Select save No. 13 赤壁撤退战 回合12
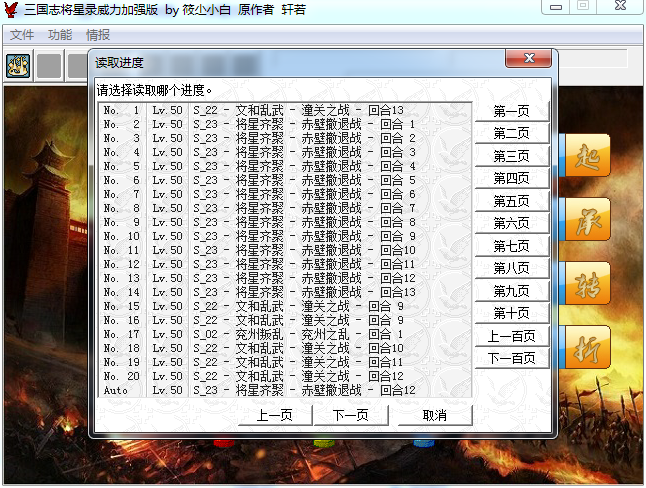 point(285,279)
